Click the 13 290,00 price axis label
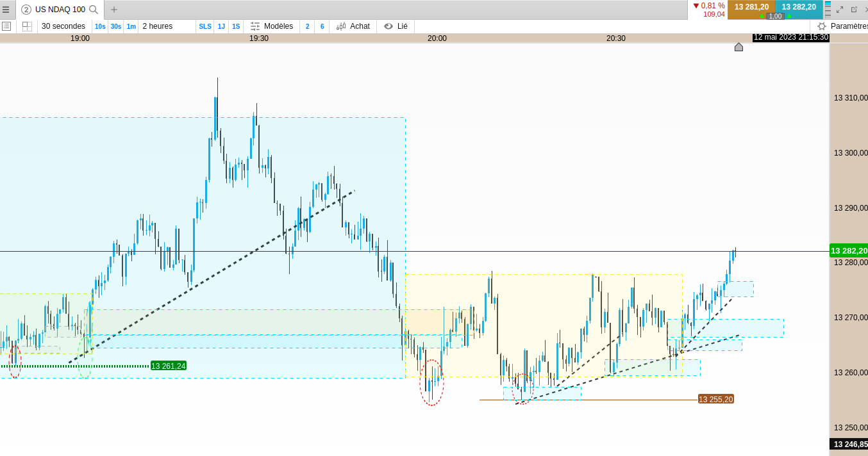 coord(850,208)
